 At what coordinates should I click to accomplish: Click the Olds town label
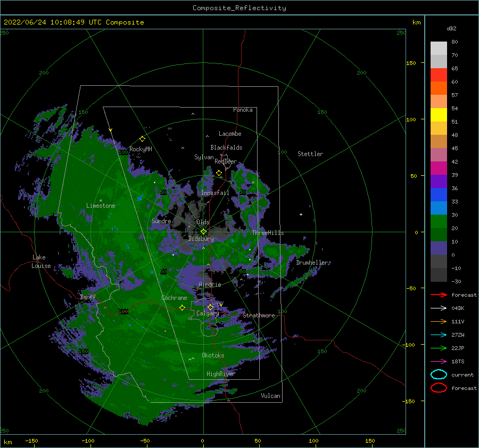[x=203, y=222]
